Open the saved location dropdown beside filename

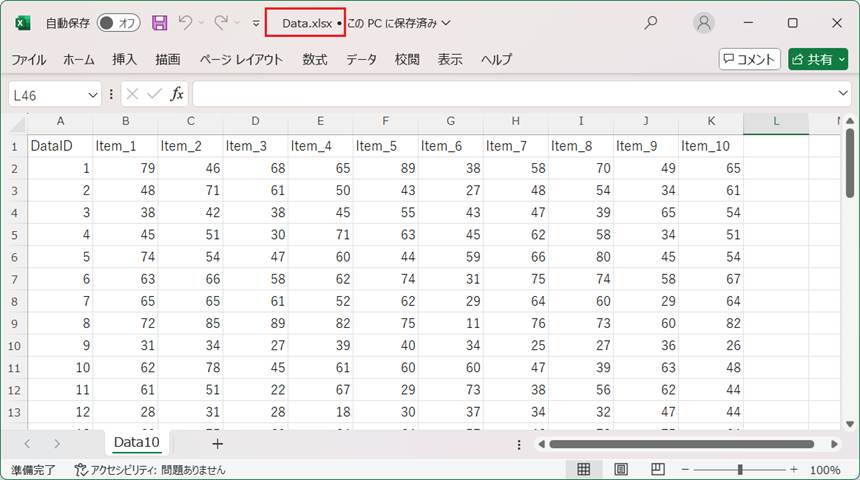[446, 22]
